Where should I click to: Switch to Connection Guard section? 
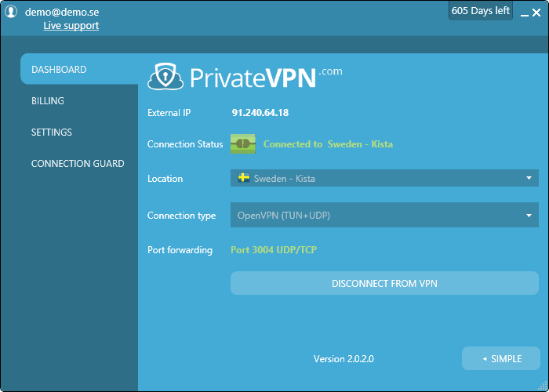click(78, 164)
